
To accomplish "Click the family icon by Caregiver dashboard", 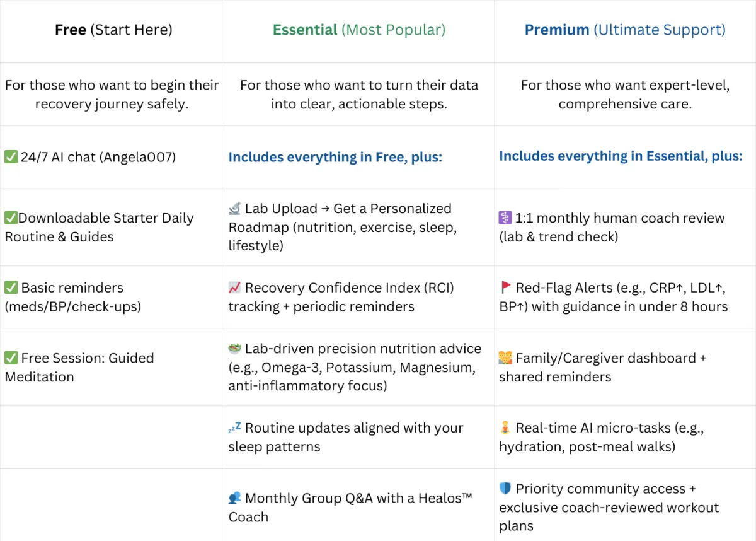I will [505, 358].
